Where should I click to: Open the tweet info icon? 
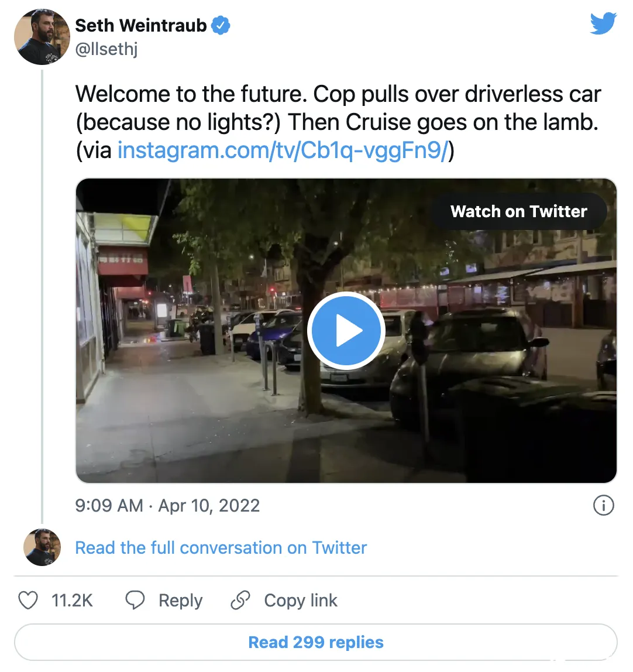point(603,505)
